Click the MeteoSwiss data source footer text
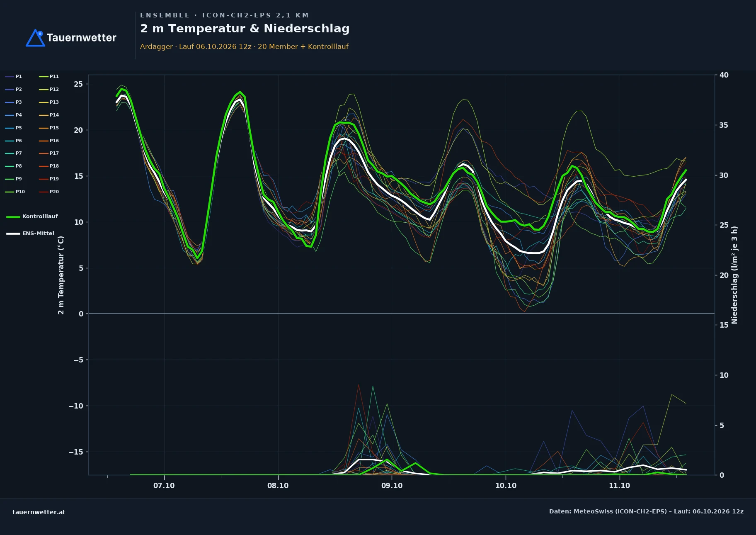The width and height of the screenshot is (756, 535). tap(646, 511)
